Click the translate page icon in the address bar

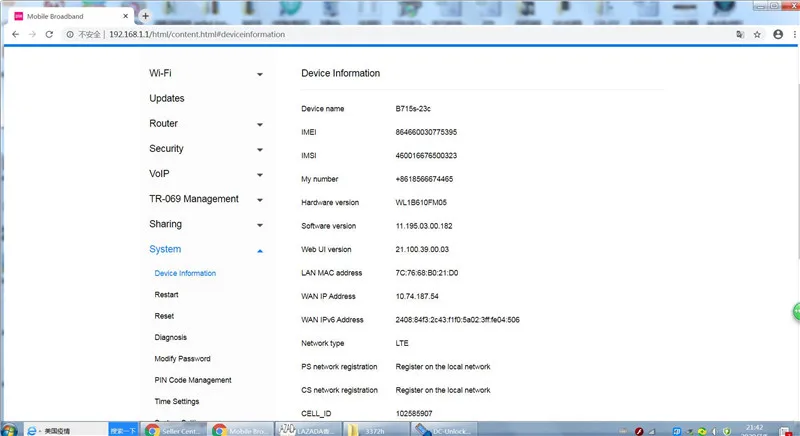[x=739, y=34]
